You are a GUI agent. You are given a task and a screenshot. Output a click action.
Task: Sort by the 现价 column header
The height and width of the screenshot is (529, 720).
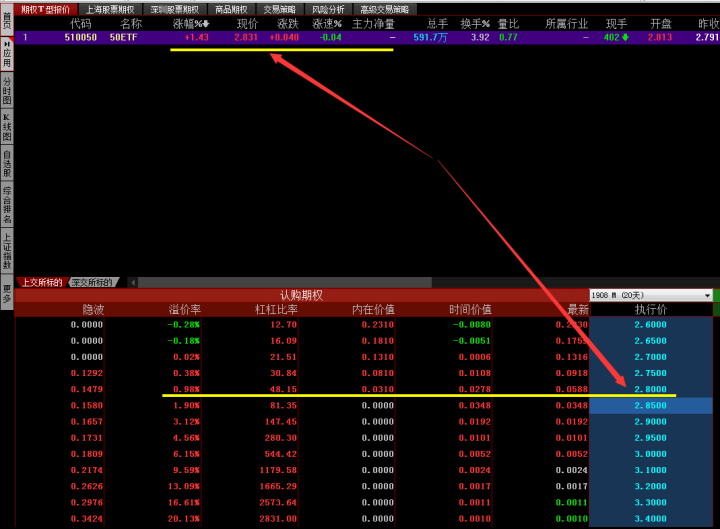click(247, 24)
